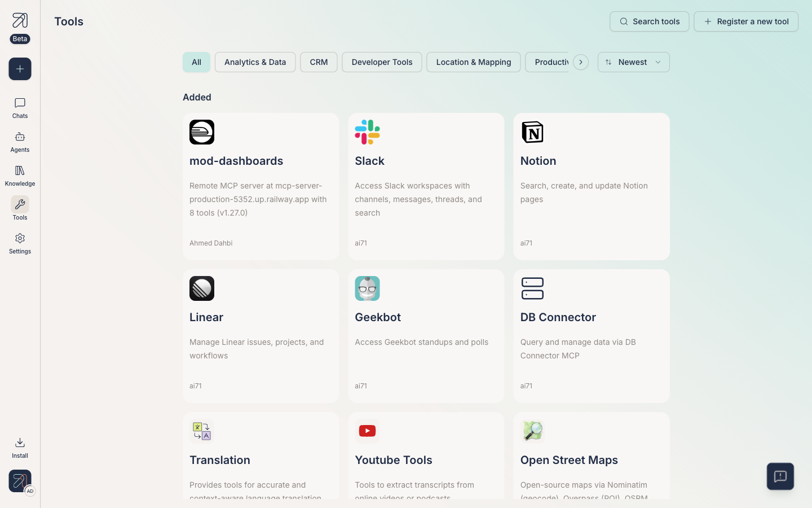Filter by the partially visible Productivity category
The height and width of the screenshot is (508, 812).
(548, 62)
